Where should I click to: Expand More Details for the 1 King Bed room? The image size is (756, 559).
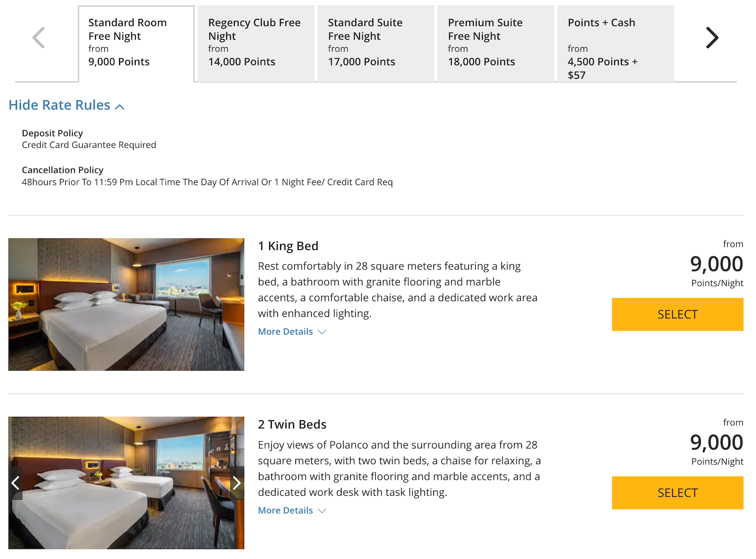tap(285, 331)
